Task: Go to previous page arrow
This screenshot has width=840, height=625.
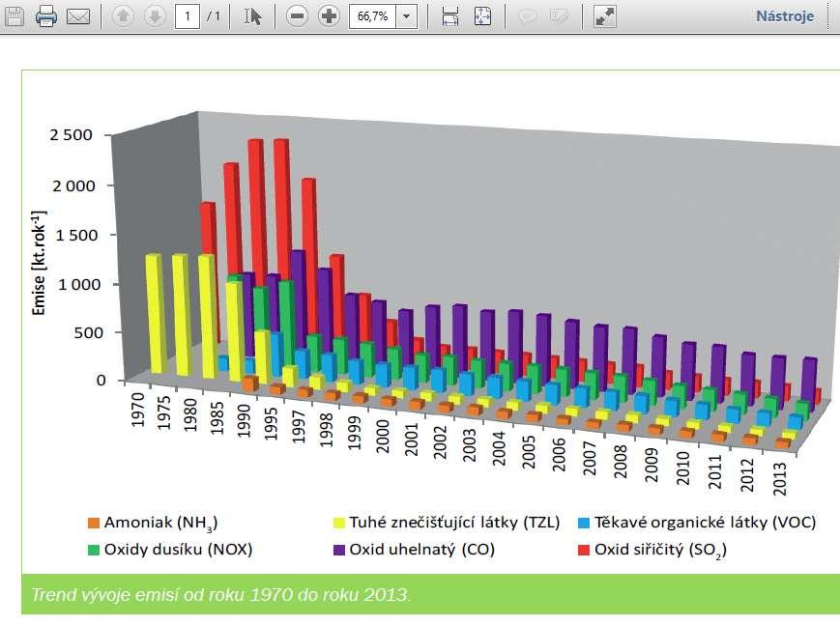Action: pyautogui.click(x=123, y=16)
